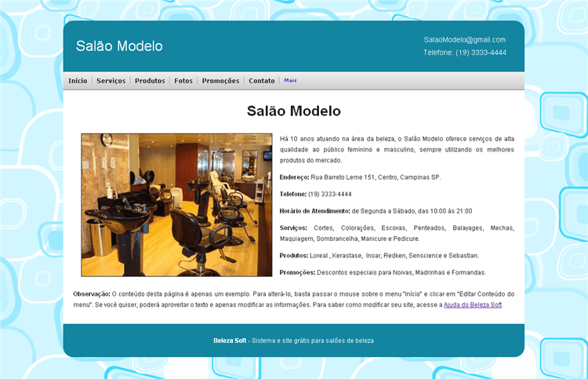
Task: Go to the Serviços page
Action: pyautogui.click(x=111, y=81)
